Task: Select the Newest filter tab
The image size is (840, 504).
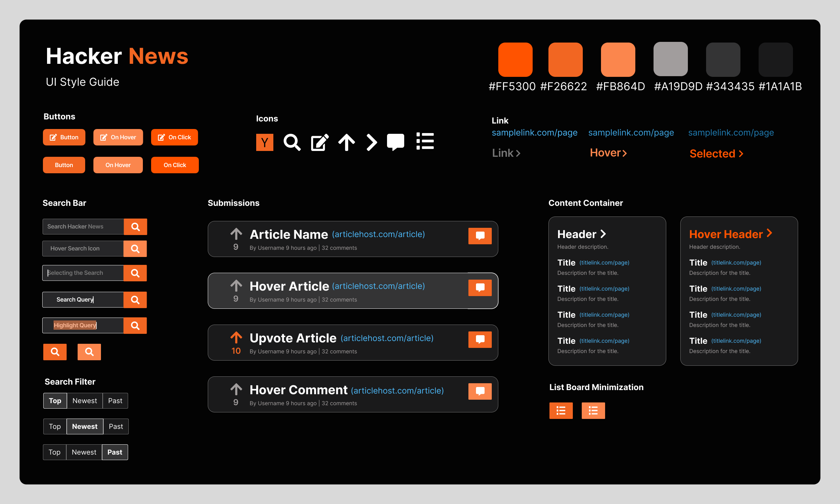Action: 84,426
